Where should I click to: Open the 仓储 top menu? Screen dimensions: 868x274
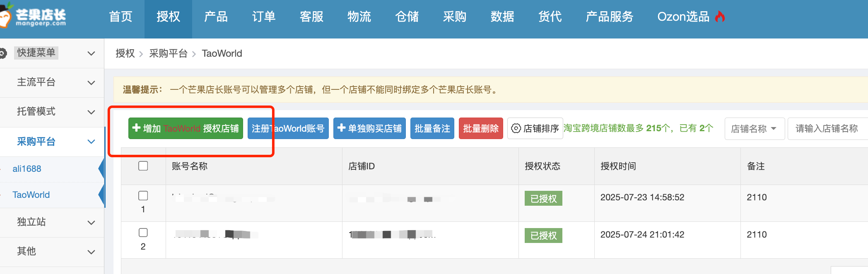tap(407, 17)
